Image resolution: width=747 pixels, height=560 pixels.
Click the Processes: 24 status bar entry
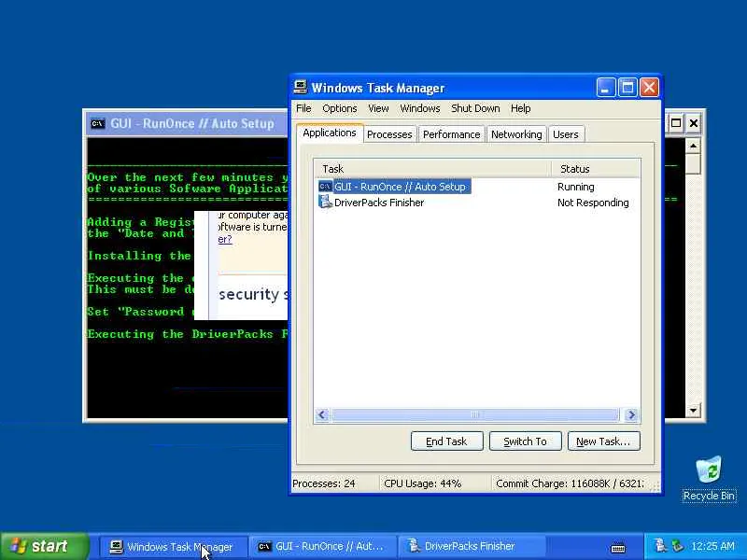click(324, 483)
